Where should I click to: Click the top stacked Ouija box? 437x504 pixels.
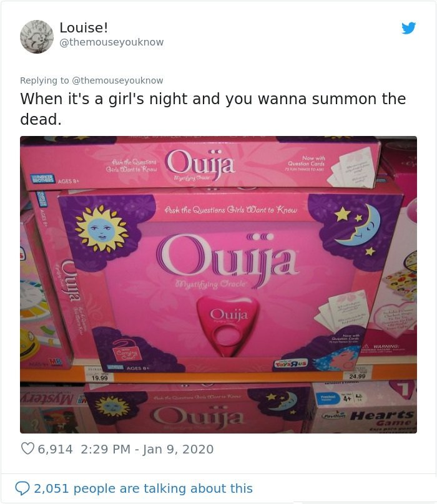(x=200, y=163)
